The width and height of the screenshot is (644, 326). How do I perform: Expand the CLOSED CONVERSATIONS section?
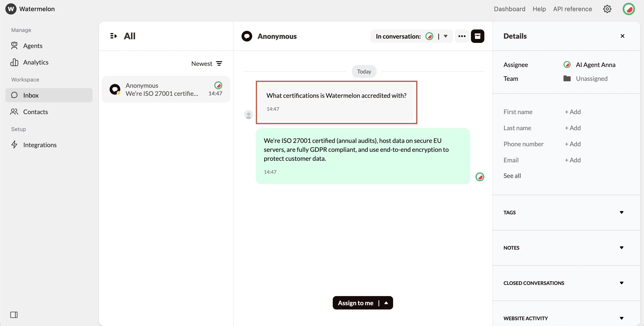621,282
